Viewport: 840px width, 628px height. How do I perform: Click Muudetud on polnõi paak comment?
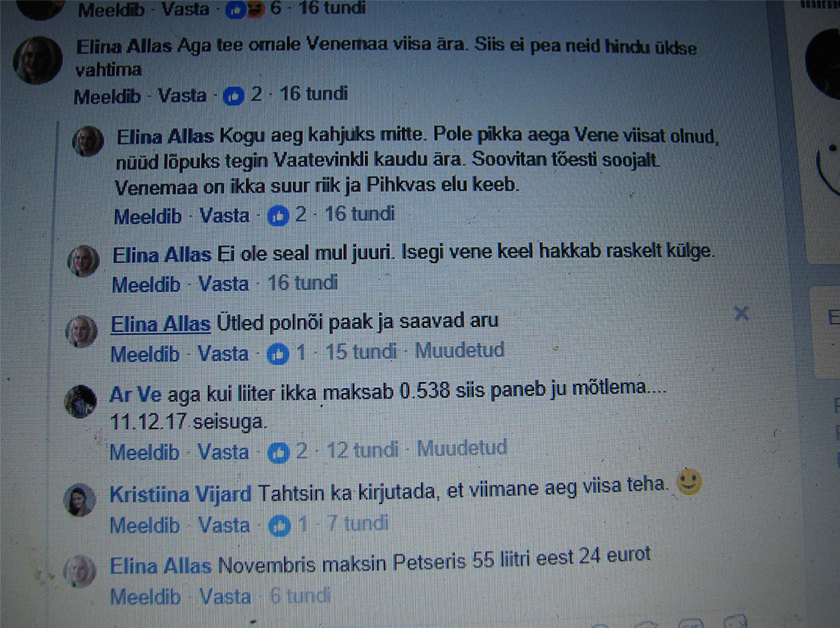pyautogui.click(x=460, y=350)
